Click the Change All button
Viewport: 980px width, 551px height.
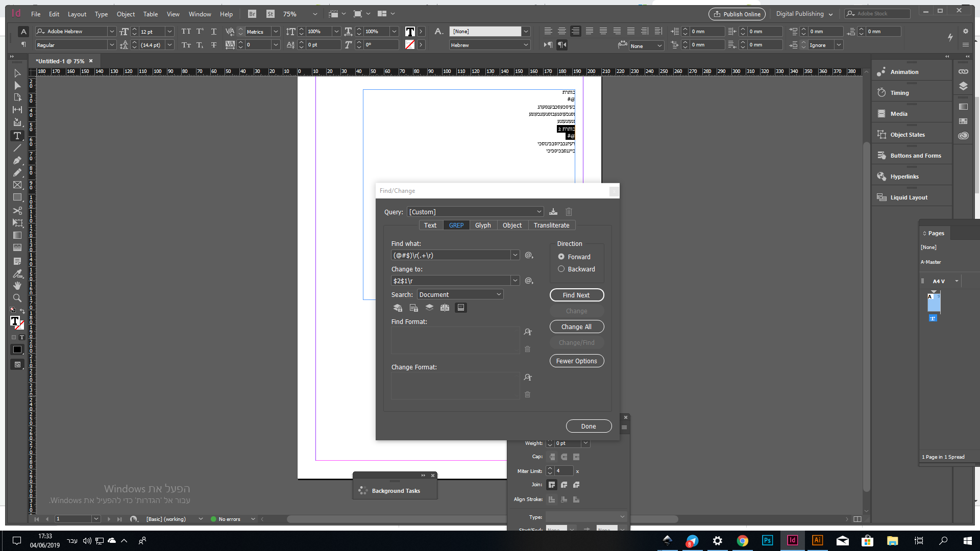[576, 327]
